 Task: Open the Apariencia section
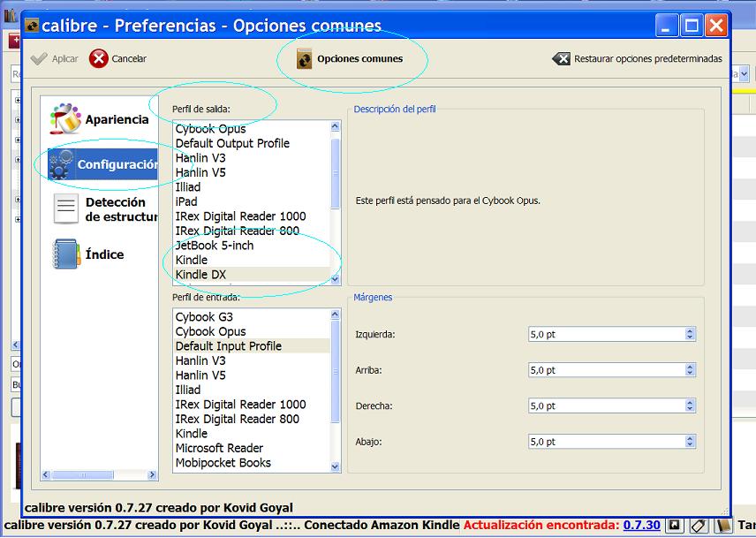pos(99,119)
